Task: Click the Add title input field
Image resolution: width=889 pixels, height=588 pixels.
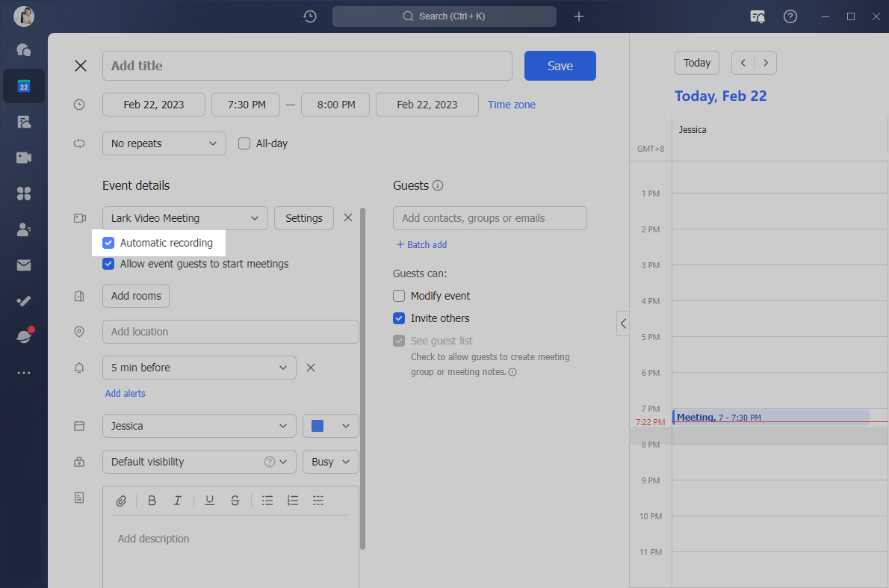Action: (307, 66)
